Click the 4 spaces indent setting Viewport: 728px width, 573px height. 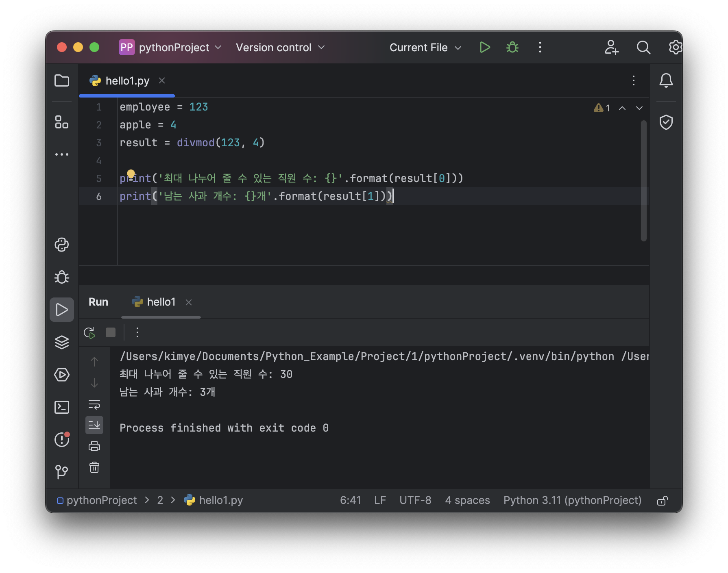[x=467, y=500]
